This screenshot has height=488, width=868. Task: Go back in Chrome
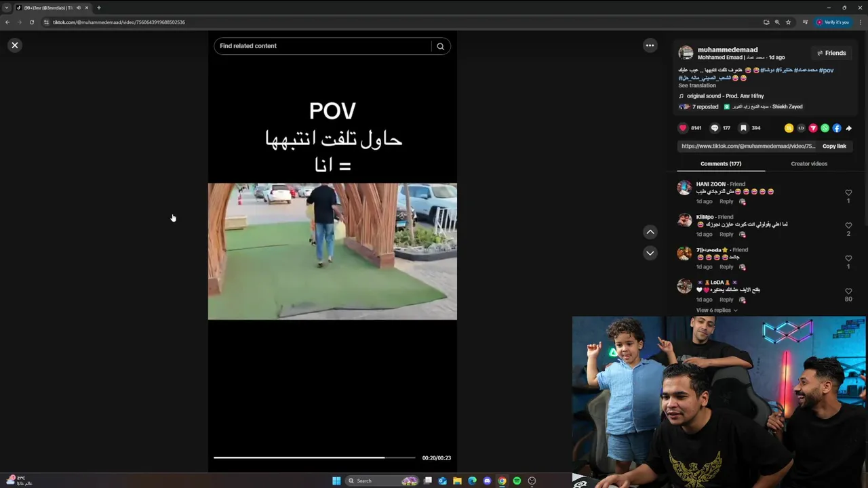pyautogui.click(x=7, y=22)
